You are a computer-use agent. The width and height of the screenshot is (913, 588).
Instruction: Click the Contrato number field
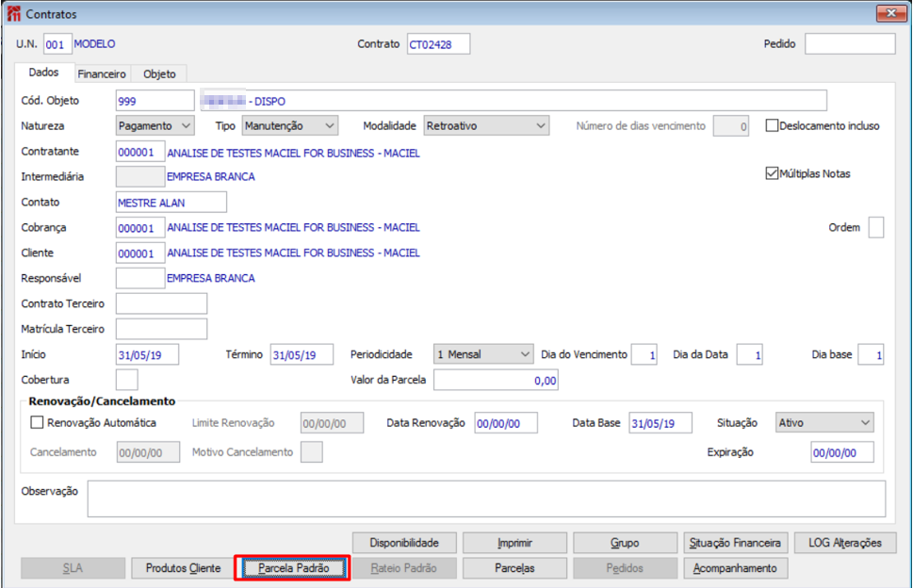[x=438, y=44]
